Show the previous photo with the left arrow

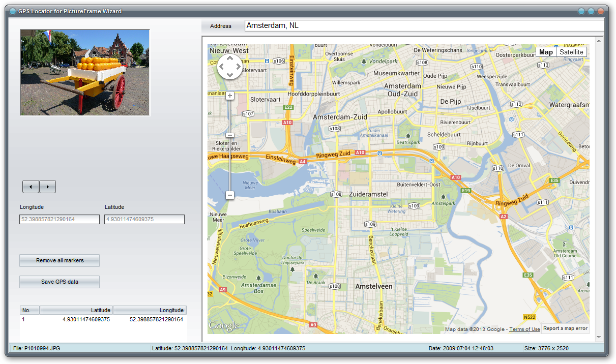(x=31, y=187)
